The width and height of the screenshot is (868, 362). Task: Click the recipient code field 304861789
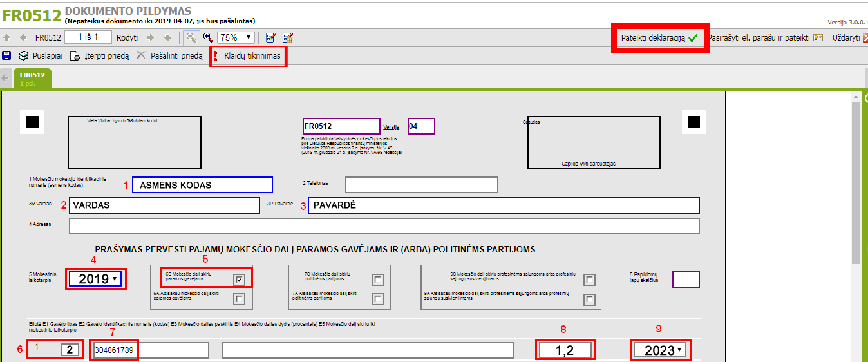pyautogui.click(x=151, y=350)
